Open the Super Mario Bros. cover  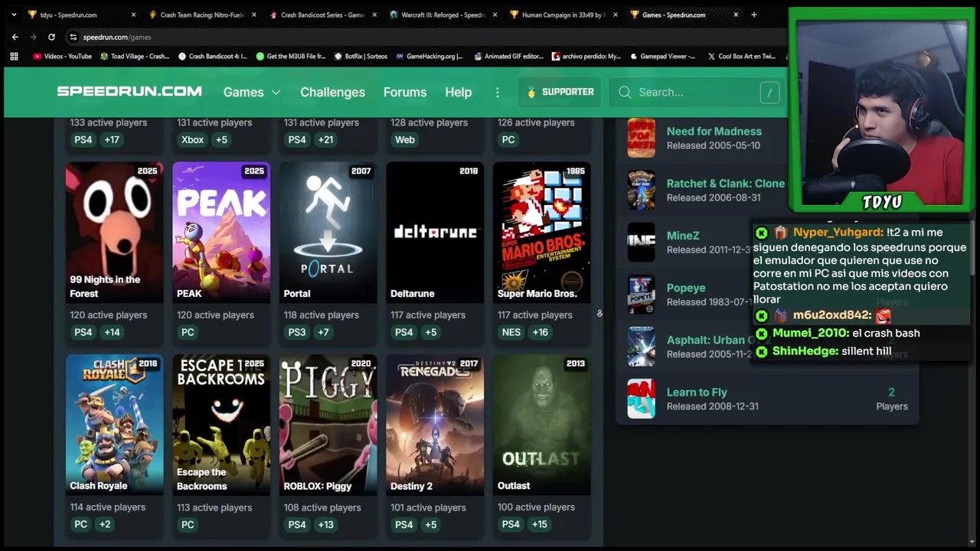[x=542, y=233]
